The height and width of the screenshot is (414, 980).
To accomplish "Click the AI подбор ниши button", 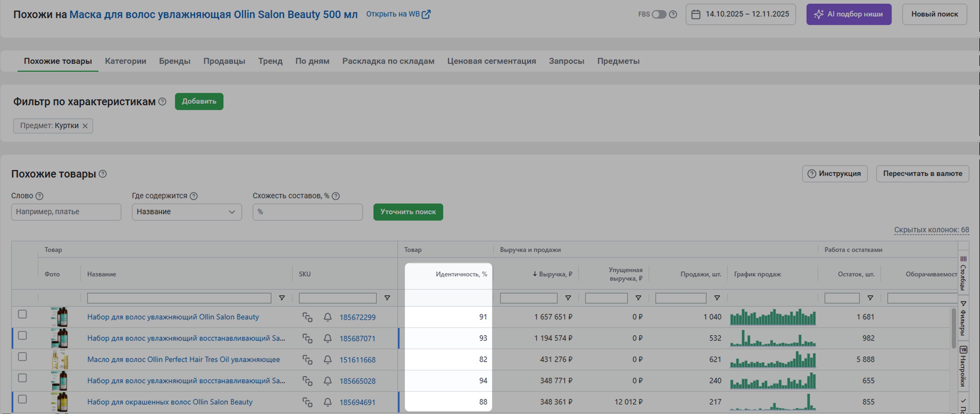I will [848, 14].
